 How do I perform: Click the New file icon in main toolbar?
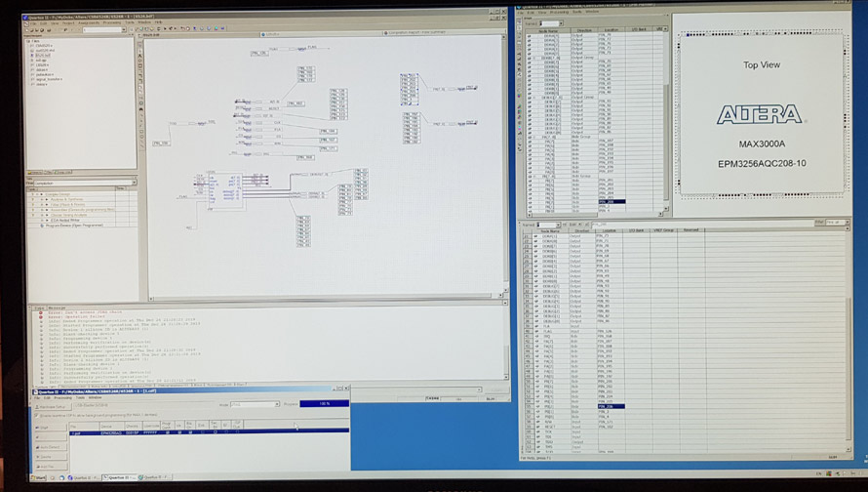click(26, 30)
